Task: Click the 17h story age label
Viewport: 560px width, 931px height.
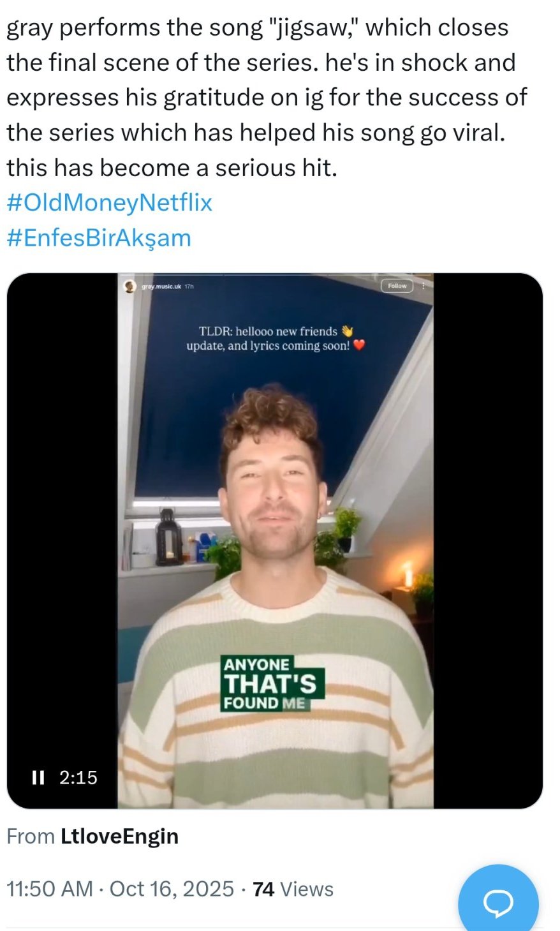Action: (x=189, y=287)
